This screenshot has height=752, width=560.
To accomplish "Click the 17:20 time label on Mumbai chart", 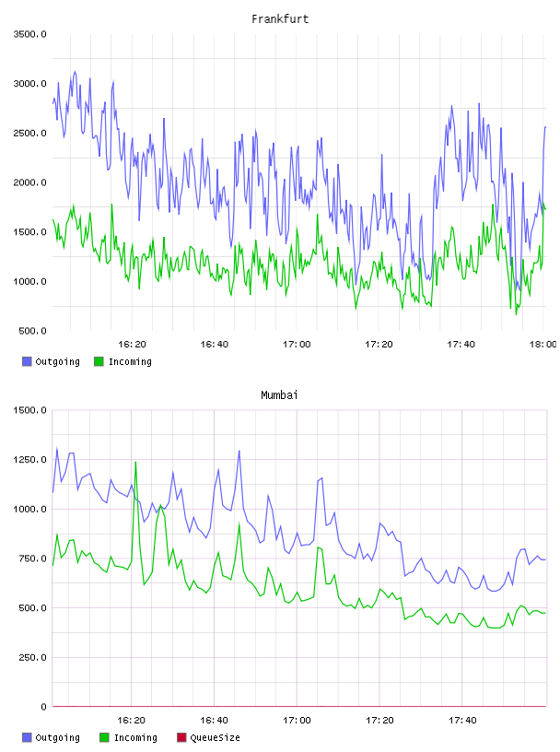I will pyautogui.click(x=379, y=721).
